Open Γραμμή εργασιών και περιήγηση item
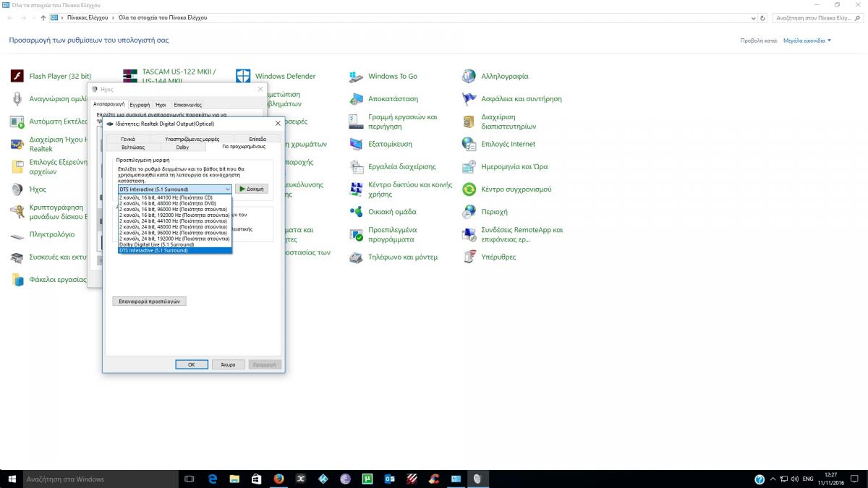 tap(394, 121)
